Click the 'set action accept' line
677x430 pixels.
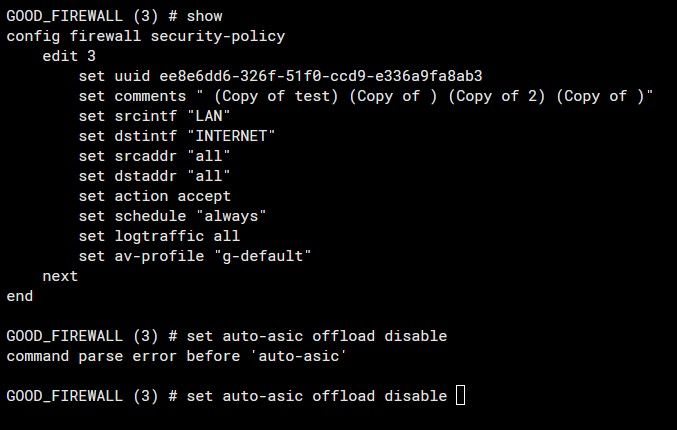point(154,196)
